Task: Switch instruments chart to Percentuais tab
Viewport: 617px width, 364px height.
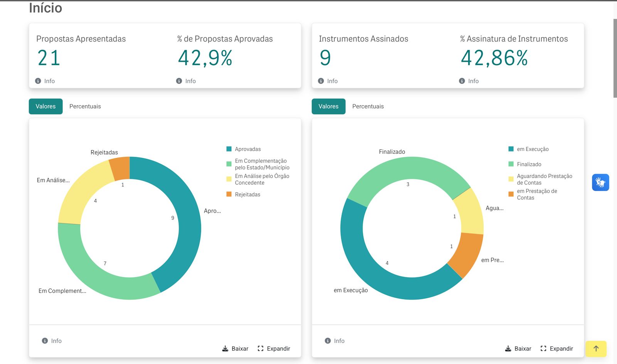Action: click(368, 106)
